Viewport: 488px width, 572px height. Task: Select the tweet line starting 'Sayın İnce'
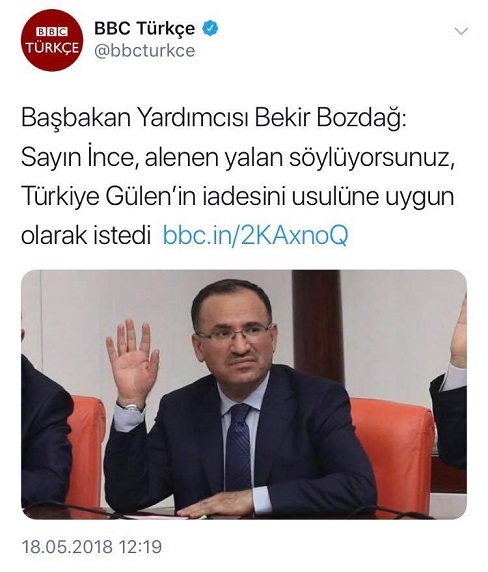238,158
